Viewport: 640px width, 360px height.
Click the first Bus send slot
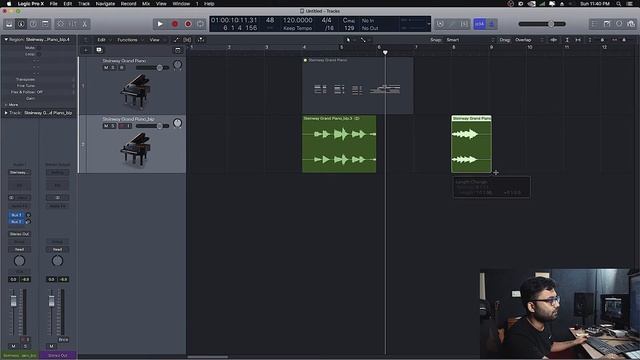[x=17, y=215]
